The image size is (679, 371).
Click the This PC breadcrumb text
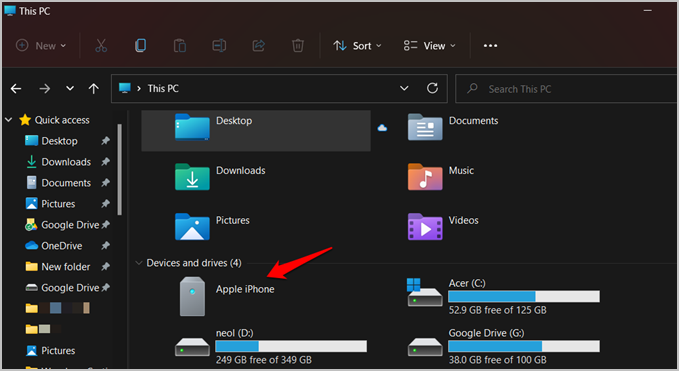point(163,88)
